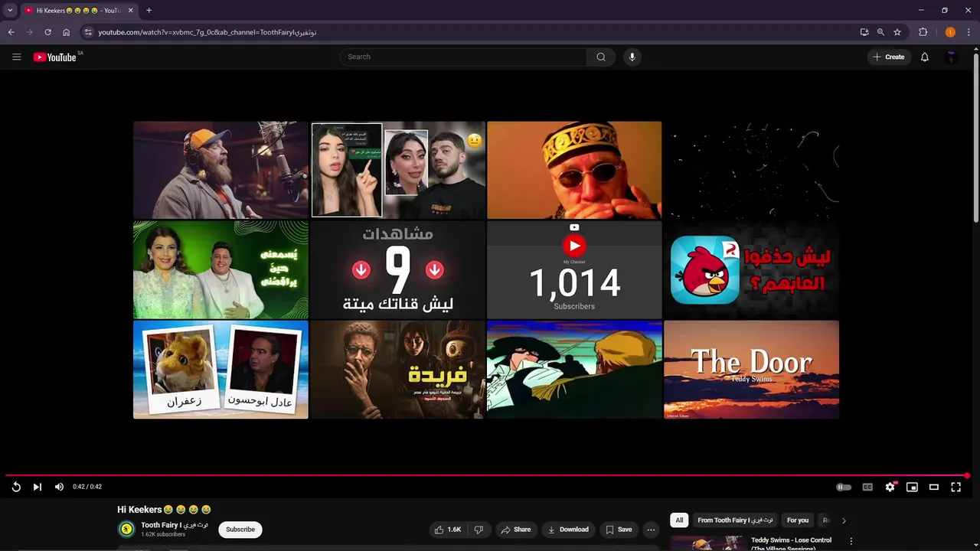This screenshot has width=980, height=551.
Task: Subscribe to Tooth Fairy channel
Action: click(240, 530)
